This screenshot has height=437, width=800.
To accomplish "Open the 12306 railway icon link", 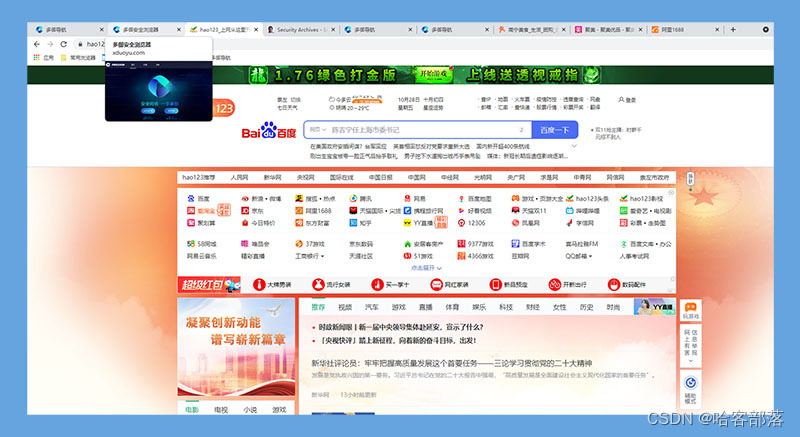I will 461,223.
